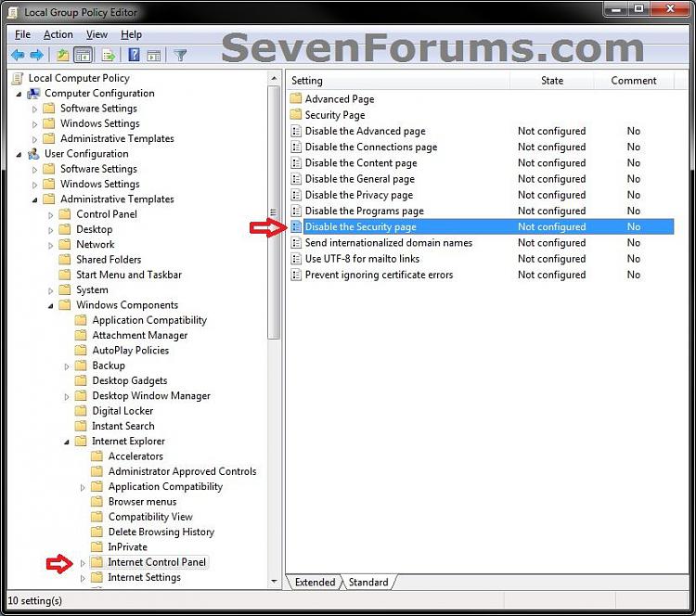Expand the Network tree node
Viewport: 696px width, 616px height.
click(x=51, y=246)
